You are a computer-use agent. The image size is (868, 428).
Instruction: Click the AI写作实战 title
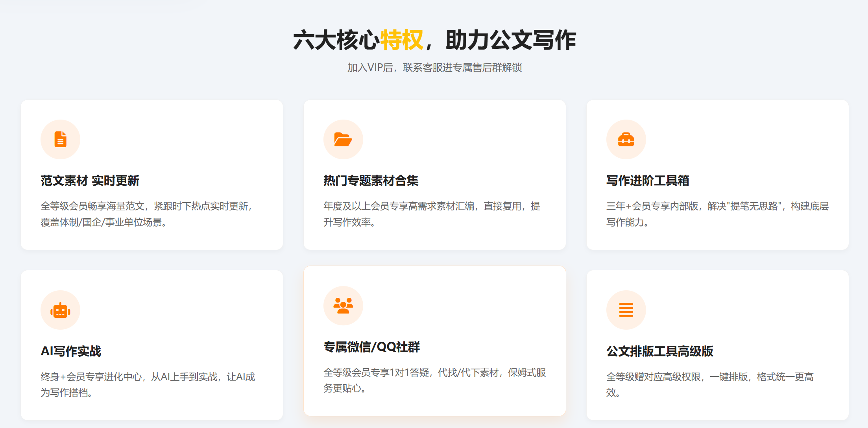pos(71,351)
